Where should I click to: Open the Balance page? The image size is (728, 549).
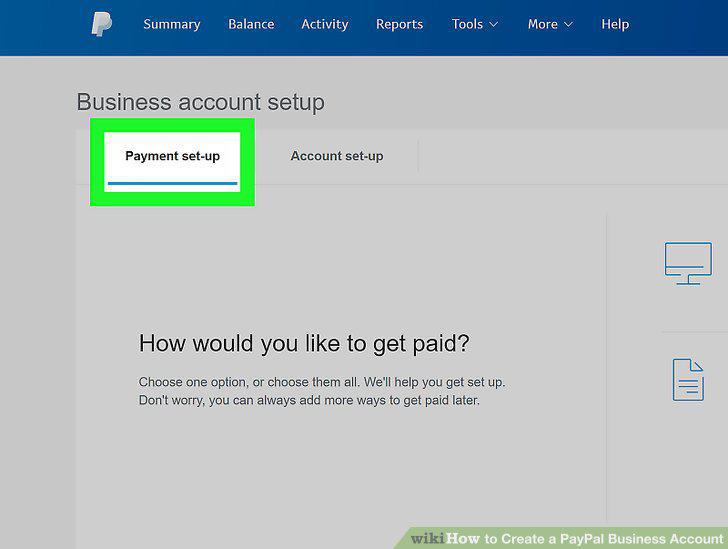coord(251,24)
